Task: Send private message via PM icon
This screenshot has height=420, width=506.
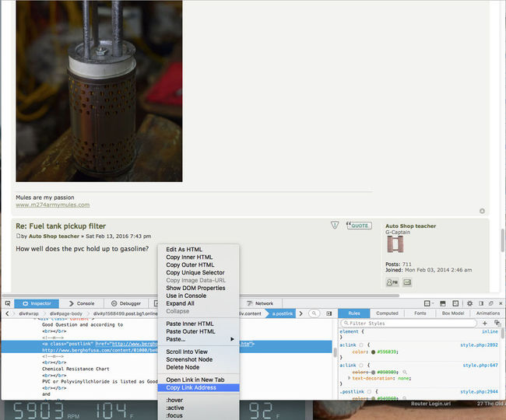Action: (x=392, y=282)
